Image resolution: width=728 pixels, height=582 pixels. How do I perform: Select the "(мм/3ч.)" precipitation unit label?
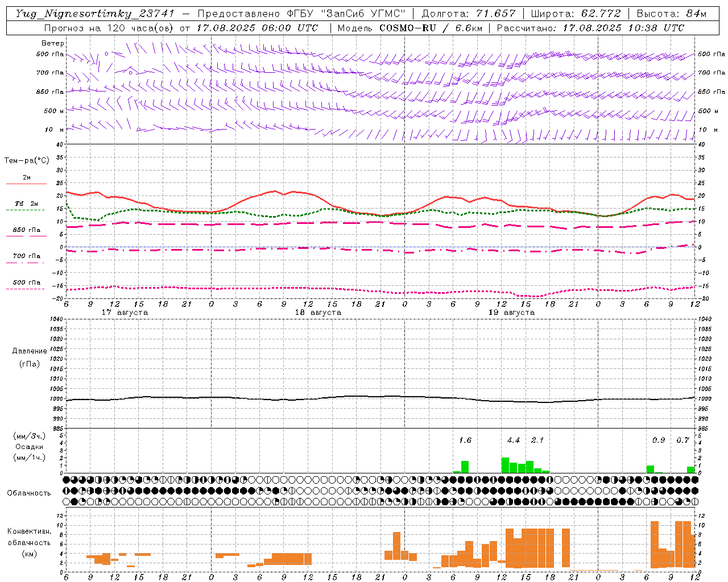coord(30,436)
